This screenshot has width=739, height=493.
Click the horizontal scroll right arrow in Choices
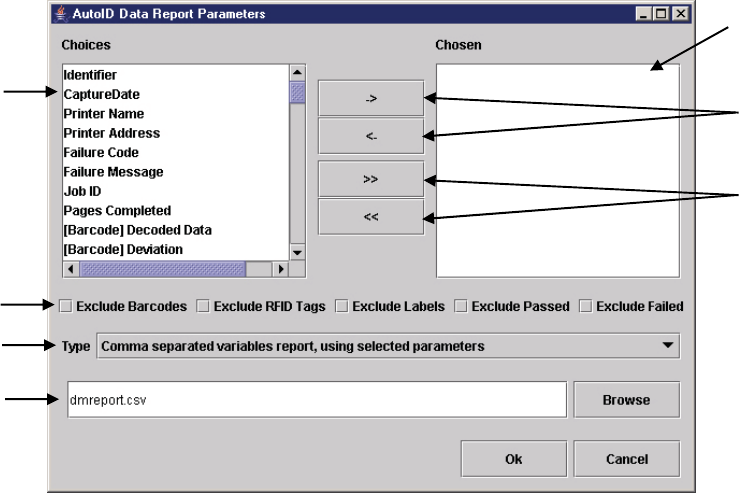tap(281, 269)
